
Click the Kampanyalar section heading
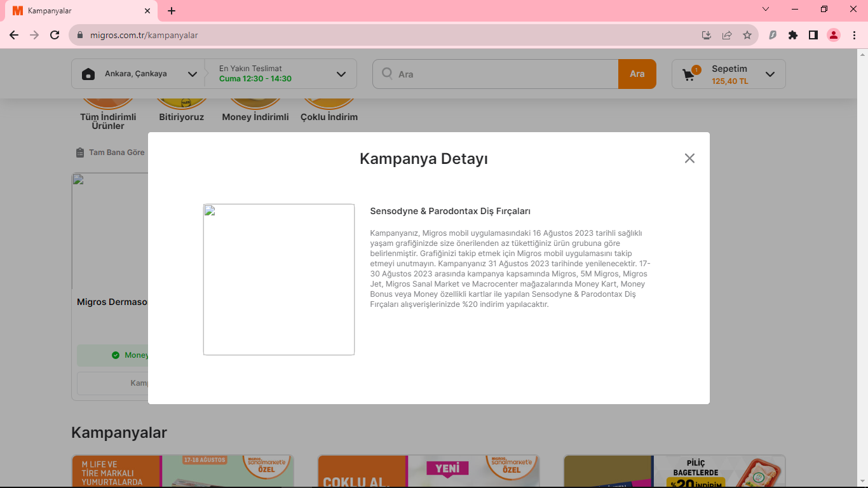coord(119,433)
